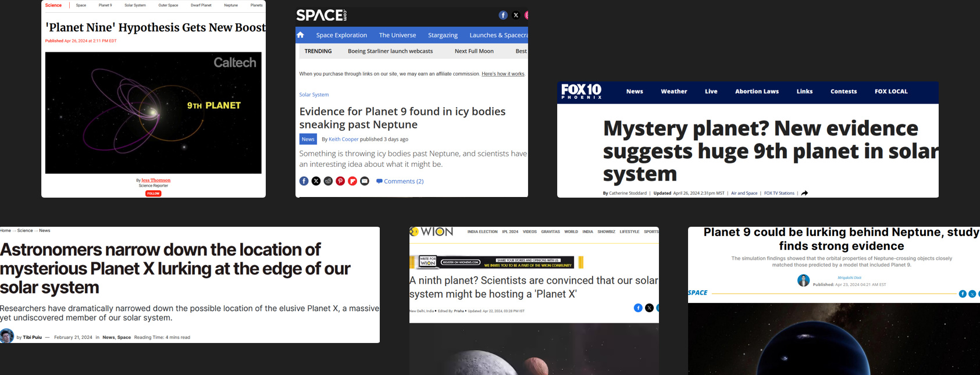Click the red Follow button under Jess Thomson
This screenshot has width=980, height=375.
pos(153,194)
